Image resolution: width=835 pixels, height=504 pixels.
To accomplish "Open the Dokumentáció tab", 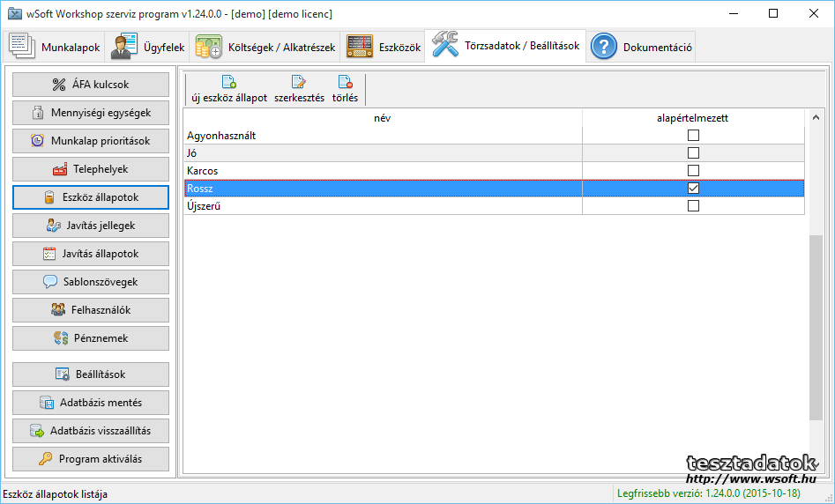I will coord(643,48).
